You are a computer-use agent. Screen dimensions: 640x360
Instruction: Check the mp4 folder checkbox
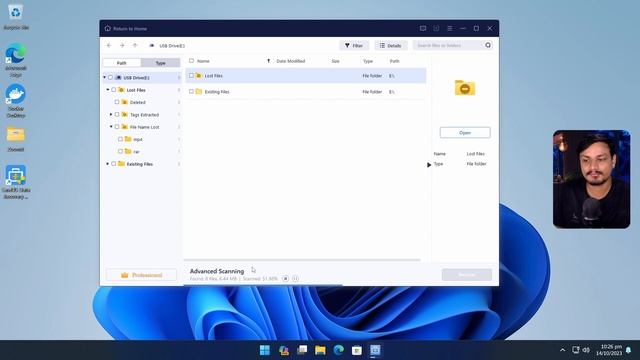pos(120,139)
